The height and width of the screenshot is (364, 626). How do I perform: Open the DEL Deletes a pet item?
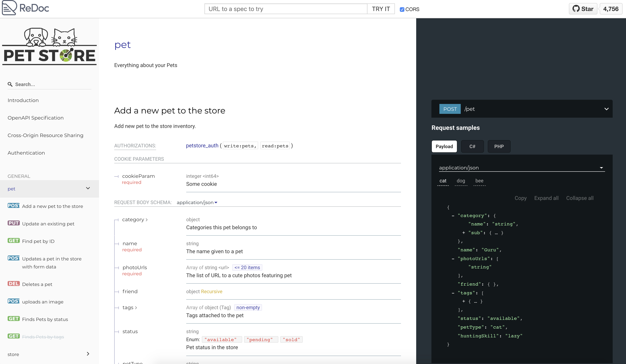(x=37, y=284)
